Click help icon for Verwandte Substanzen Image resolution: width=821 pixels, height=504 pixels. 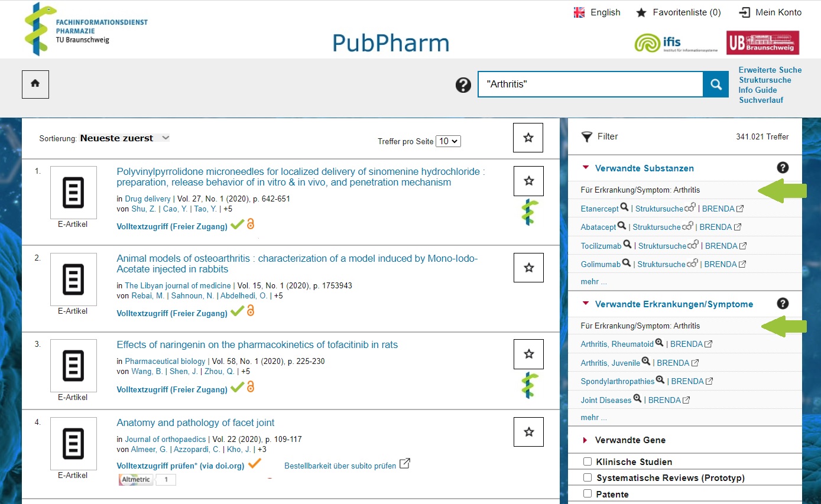point(783,168)
